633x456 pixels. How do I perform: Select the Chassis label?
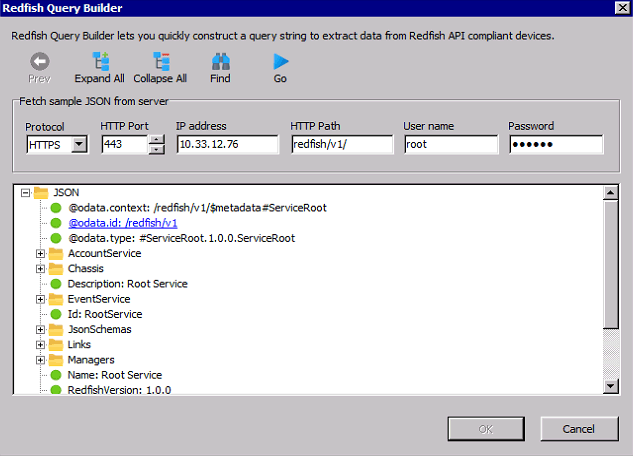86,268
